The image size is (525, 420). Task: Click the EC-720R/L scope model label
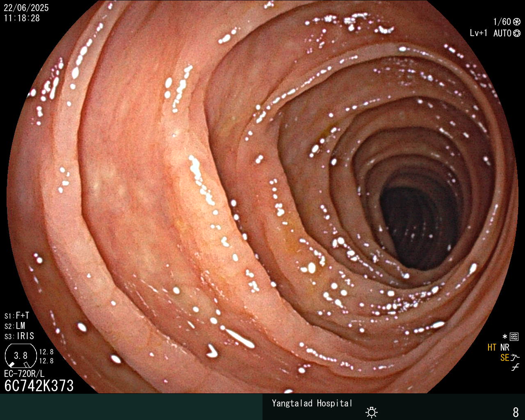tap(24, 374)
